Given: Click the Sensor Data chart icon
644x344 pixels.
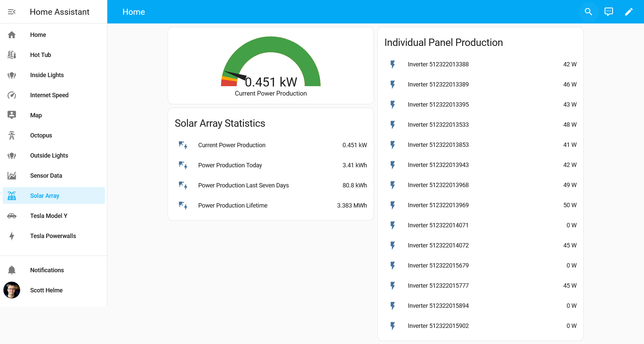Looking at the screenshot, I should [12, 176].
